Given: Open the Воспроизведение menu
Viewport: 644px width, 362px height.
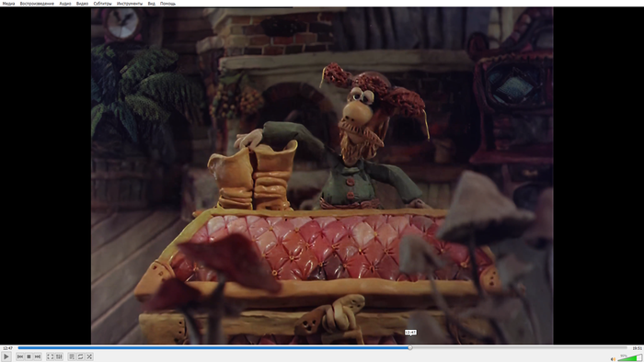Looking at the screenshot, I should (37, 4).
